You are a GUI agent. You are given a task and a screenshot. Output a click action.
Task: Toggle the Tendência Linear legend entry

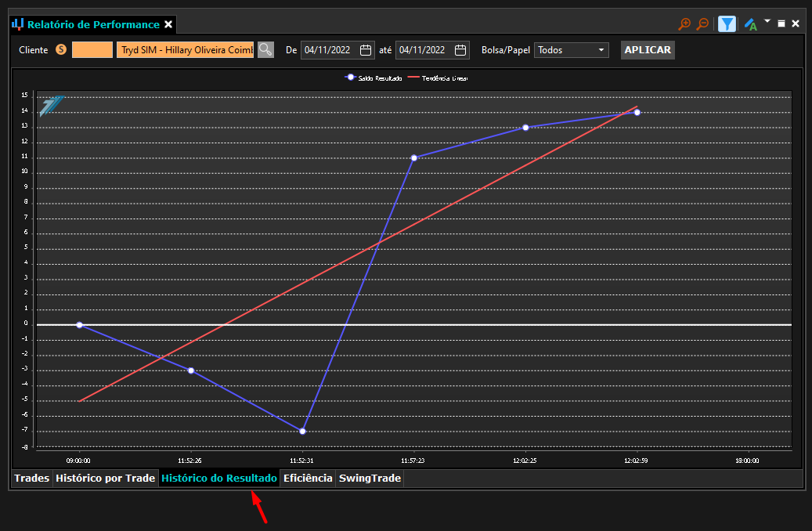coord(438,78)
